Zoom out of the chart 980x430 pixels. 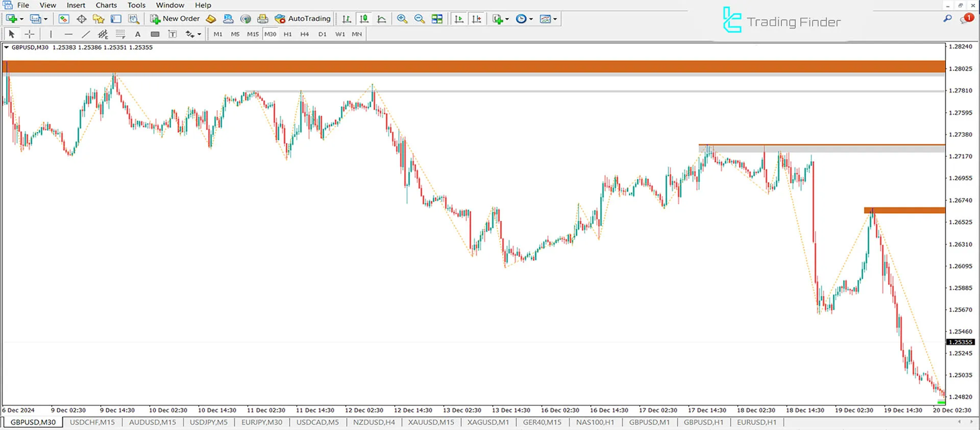click(x=419, y=19)
